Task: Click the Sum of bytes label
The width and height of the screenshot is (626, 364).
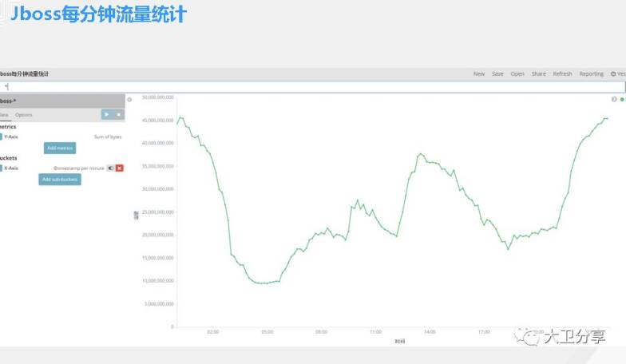Action: click(108, 136)
